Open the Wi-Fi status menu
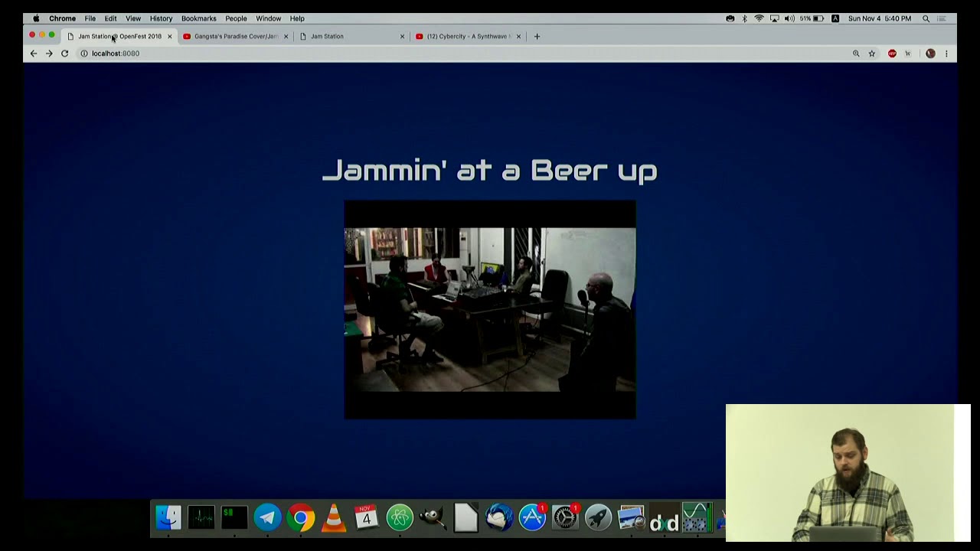This screenshot has height=551, width=980. [x=759, y=18]
